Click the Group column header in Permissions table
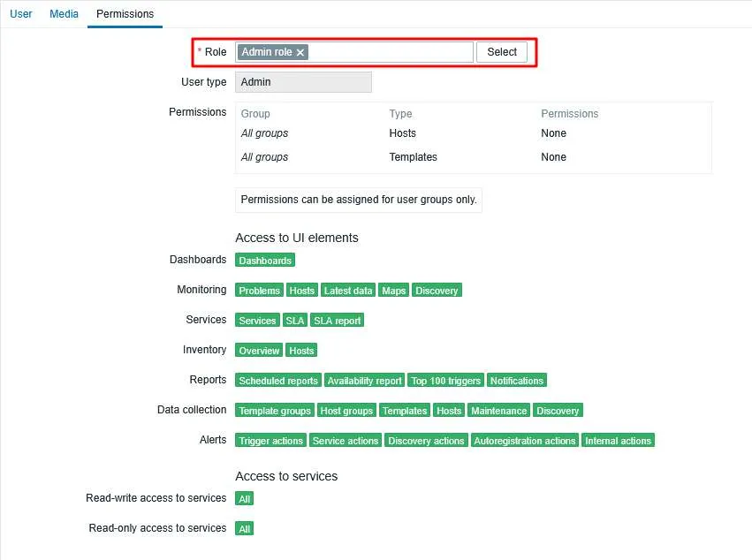The height and width of the screenshot is (560, 752). click(255, 114)
